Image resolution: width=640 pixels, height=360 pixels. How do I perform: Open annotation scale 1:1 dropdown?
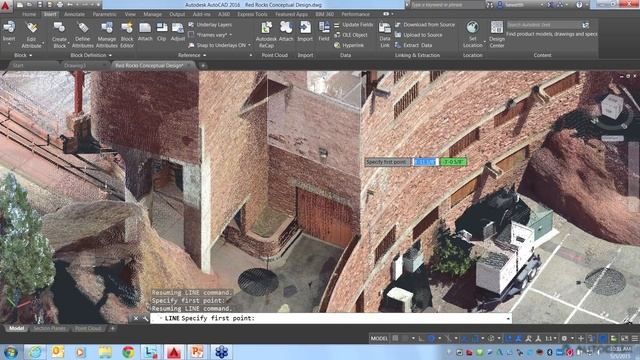(x=551, y=338)
